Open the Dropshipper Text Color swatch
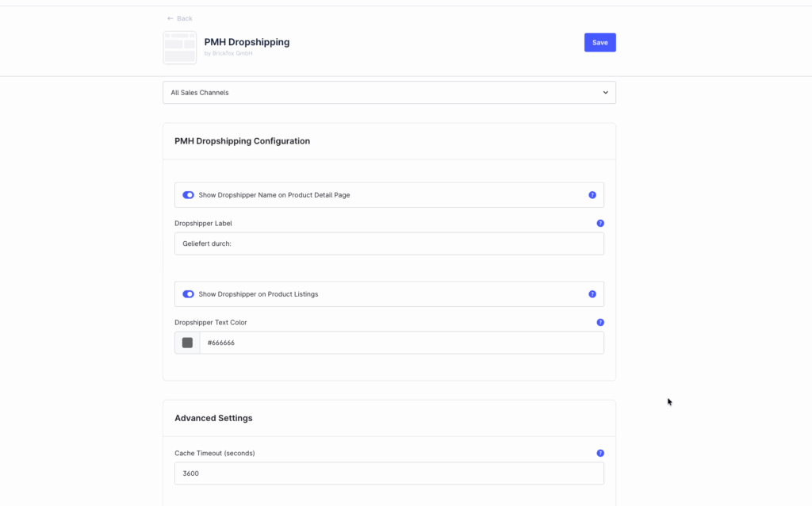Screen dimensions: 812x506 187,343
